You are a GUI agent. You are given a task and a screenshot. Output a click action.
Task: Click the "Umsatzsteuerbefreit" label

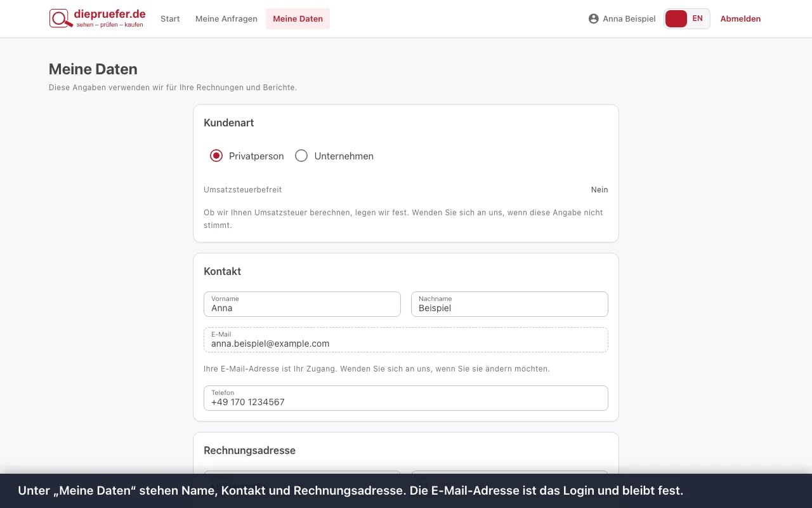(243, 190)
